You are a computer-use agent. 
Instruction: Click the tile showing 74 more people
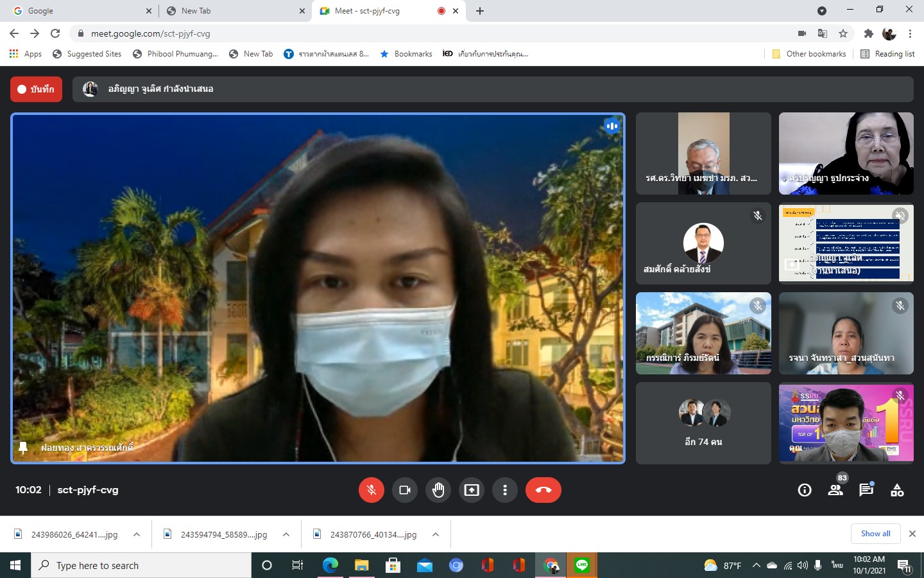(x=703, y=423)
